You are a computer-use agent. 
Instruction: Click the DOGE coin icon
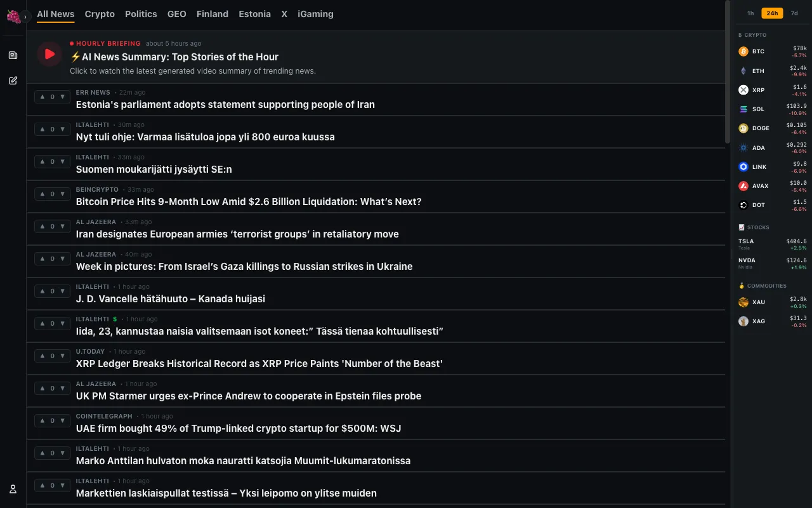743,128
